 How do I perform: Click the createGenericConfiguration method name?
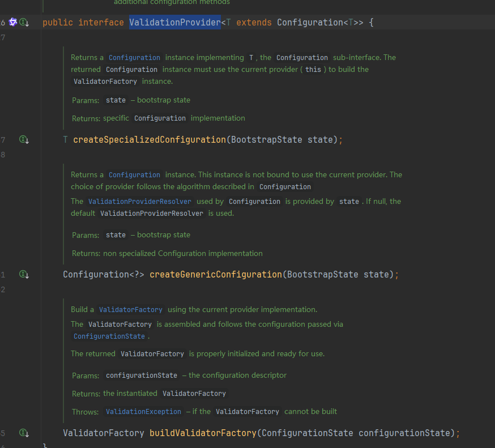pyautogui.click(x=215, y=274)
